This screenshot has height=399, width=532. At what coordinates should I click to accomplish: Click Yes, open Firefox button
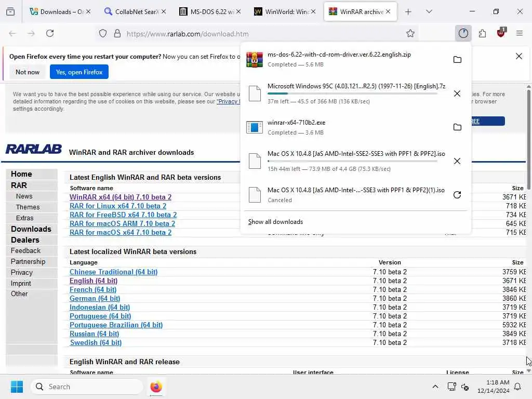[x=79, y=72]
